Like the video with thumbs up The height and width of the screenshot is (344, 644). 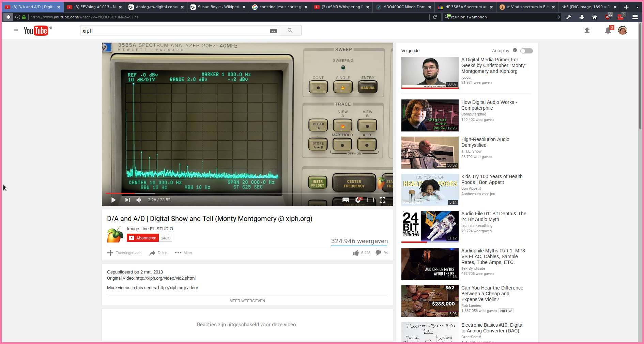click(x=356, y=253)
